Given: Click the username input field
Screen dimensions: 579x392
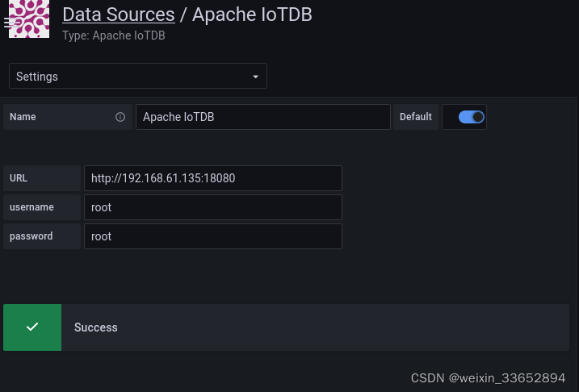Looking at the screenshot, I should pos(213,207).
